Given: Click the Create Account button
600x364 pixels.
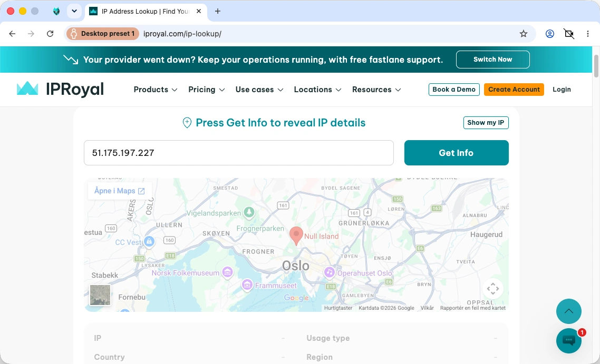Looking at the screenshot, I should [x=514, y=90].
